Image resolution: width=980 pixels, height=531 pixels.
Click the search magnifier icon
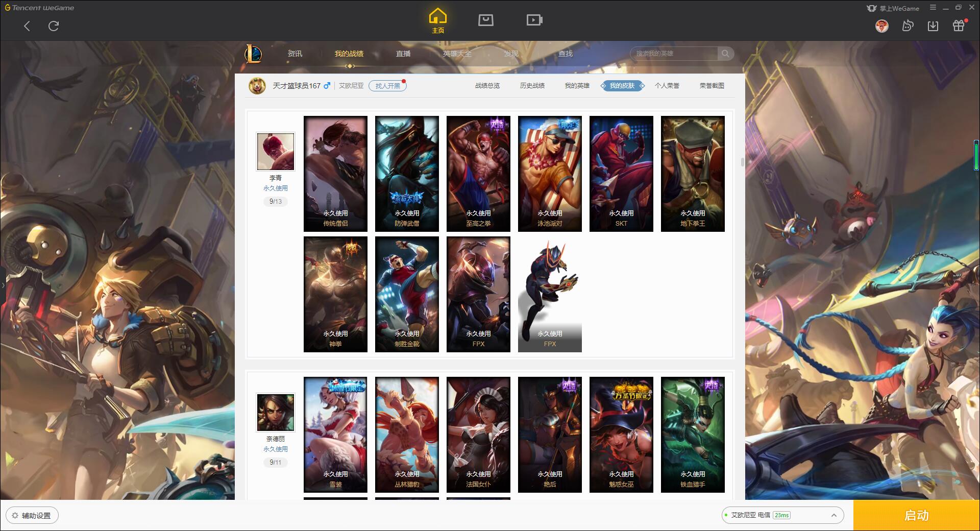(725, 54)
